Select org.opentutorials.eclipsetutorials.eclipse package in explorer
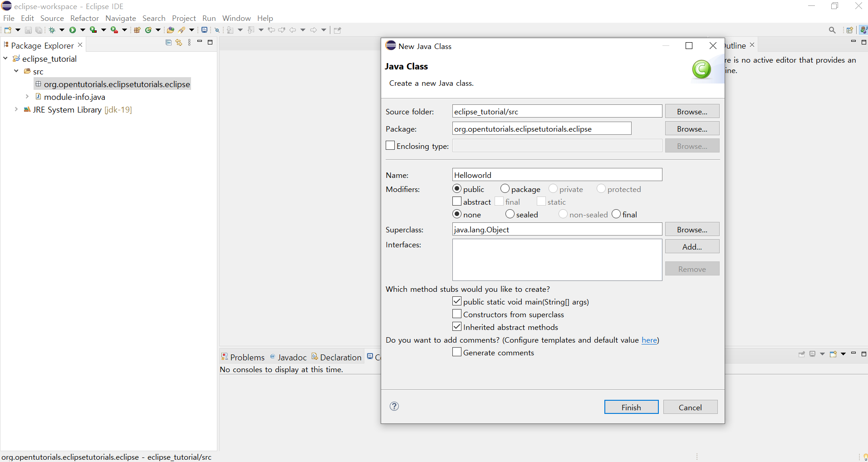Viewport: 868px width, 462px height. [113, 84]
